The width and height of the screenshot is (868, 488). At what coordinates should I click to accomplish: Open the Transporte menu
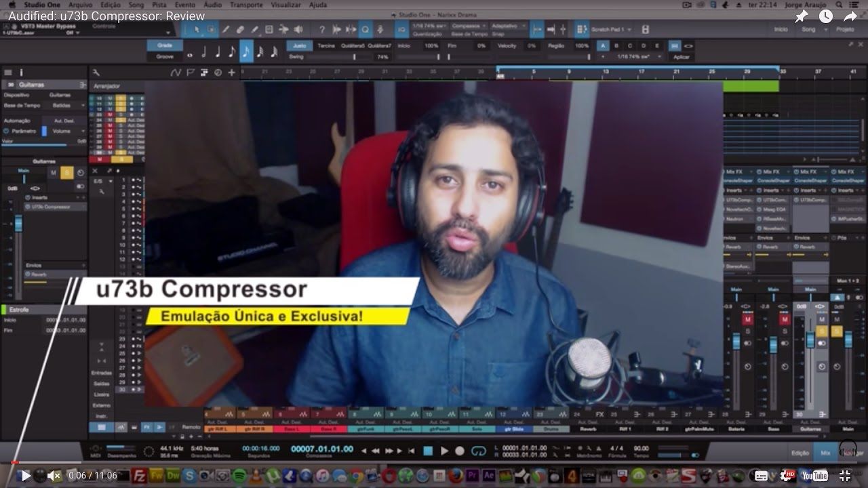[x=246, y=5]
